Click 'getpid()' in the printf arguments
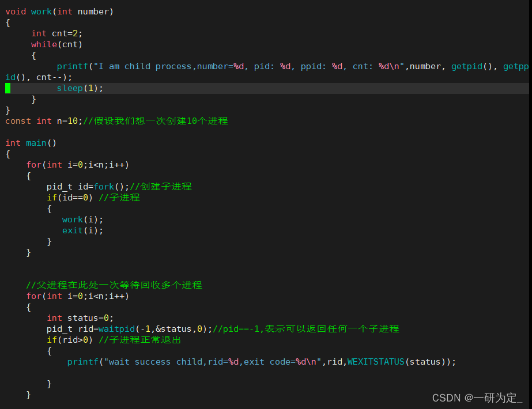532x409 pixels. 472,66
